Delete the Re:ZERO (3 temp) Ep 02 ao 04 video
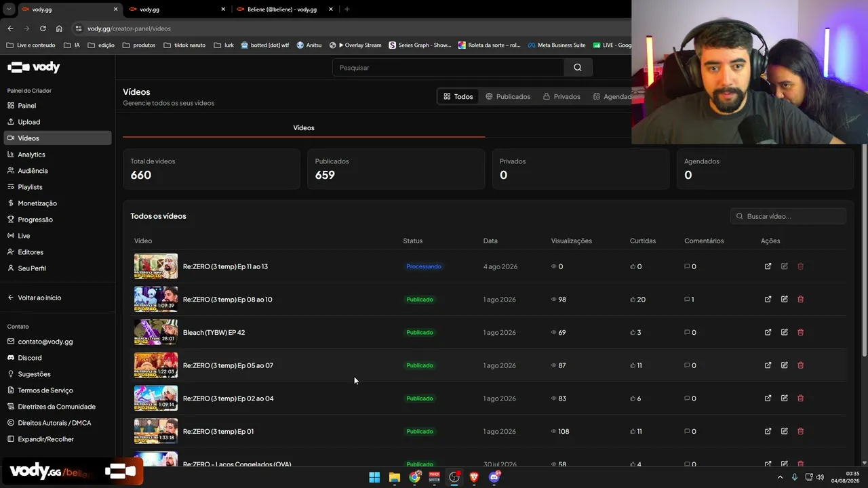 [800, 399]
